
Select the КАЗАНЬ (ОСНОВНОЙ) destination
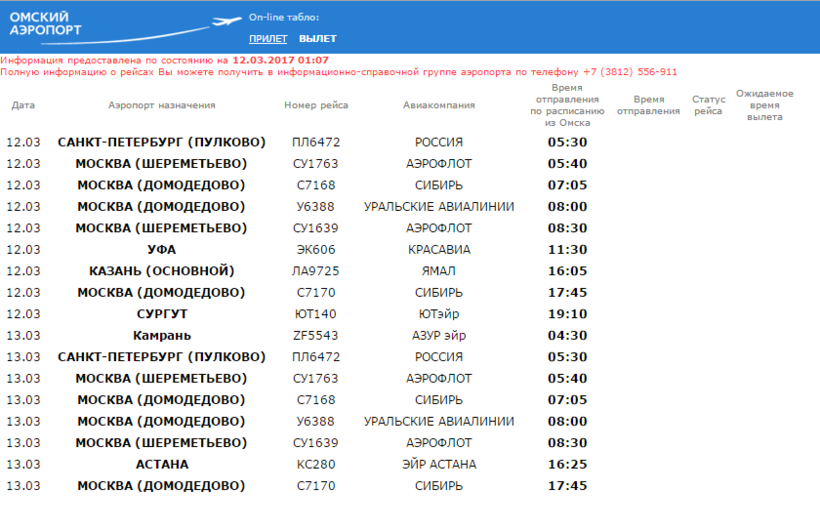point(161,271)
